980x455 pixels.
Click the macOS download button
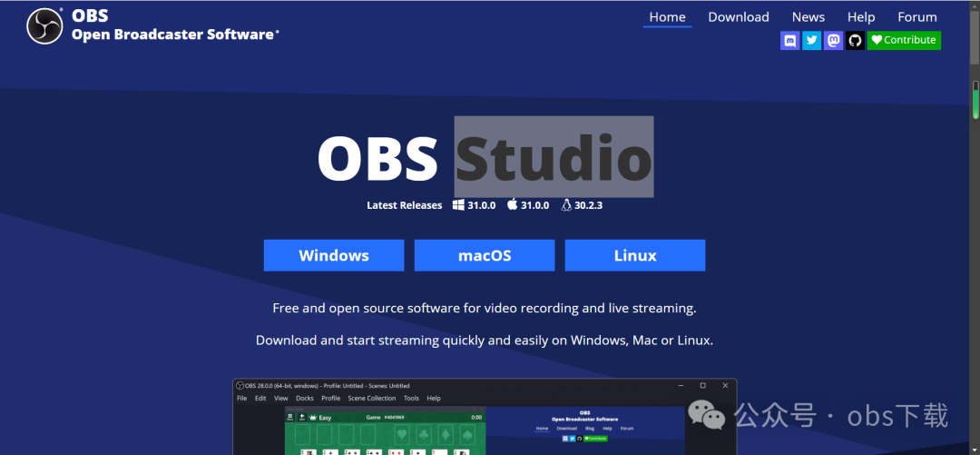point(485,255)
